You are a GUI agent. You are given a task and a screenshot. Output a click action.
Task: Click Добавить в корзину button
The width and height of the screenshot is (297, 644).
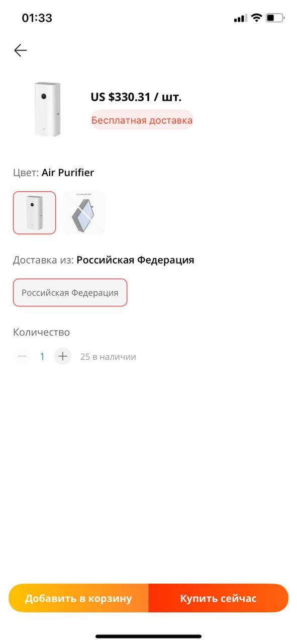pyautogui.click(x=78, y=598)
